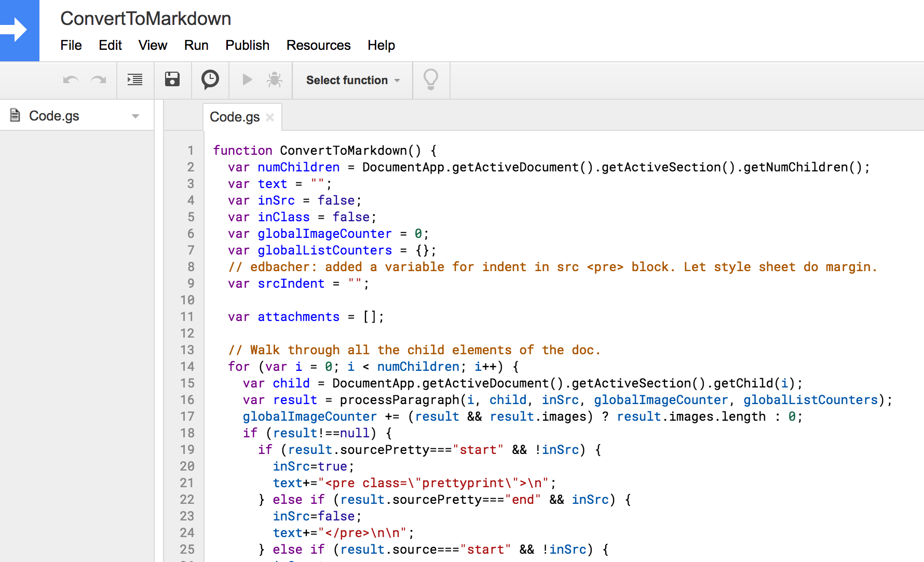
Task: Open the Resources menu
Action: point(319,45)
